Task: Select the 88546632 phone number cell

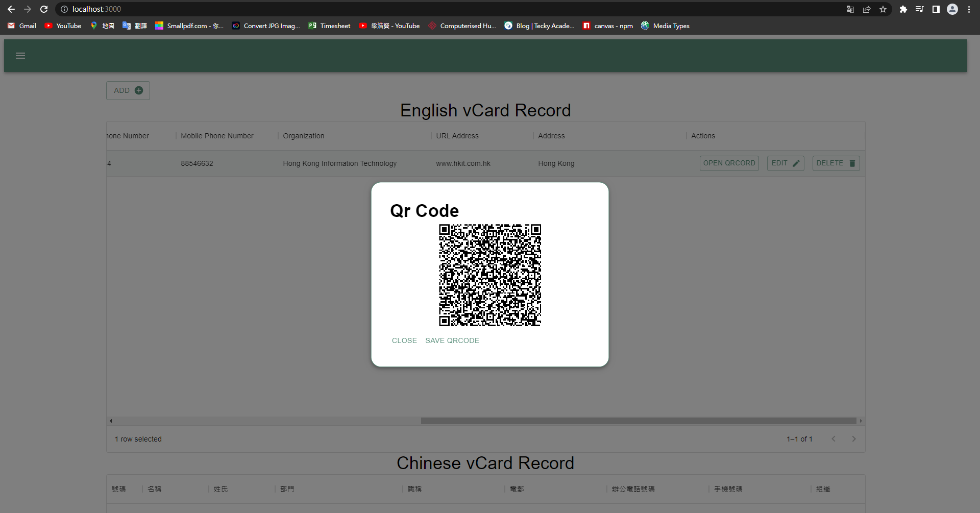Action: pos(197,163)
